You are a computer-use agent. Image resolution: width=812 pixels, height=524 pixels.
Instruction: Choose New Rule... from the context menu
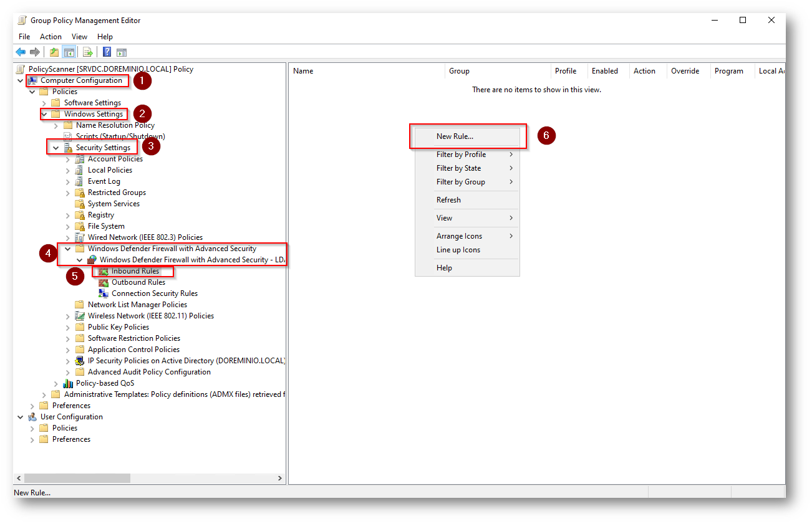[467, 136]
